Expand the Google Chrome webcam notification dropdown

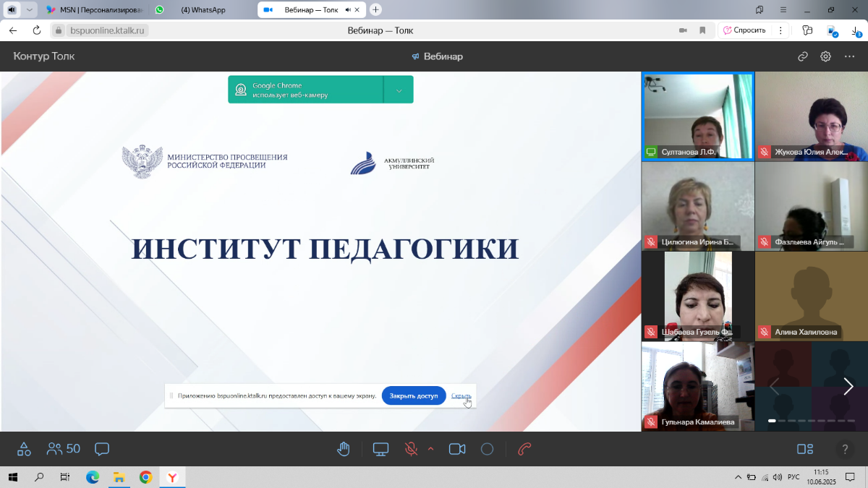click(399, 90)
